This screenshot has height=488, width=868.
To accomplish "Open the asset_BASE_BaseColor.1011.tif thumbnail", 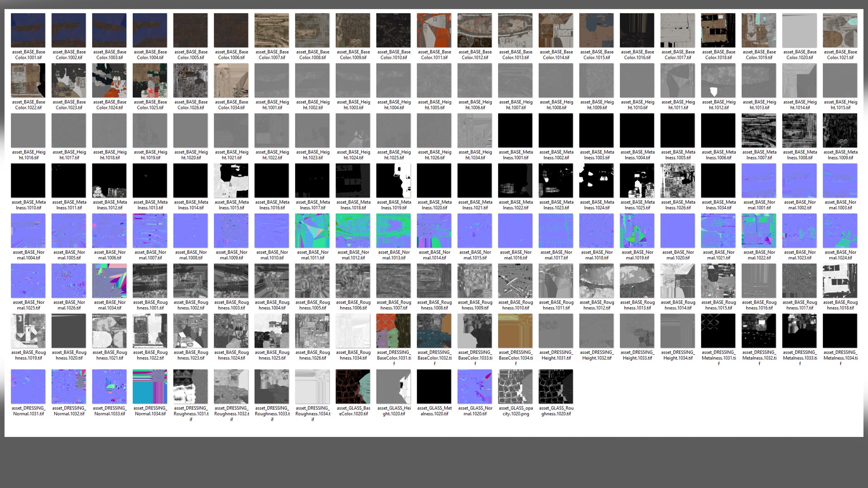I will point(434,30).
